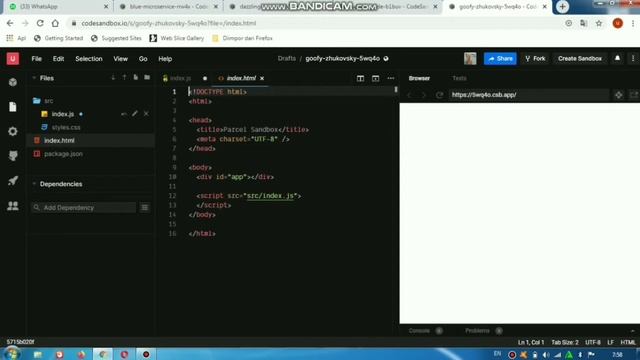Open the Selection menu
Screen dimensions: 640x360
click(89, 59)
